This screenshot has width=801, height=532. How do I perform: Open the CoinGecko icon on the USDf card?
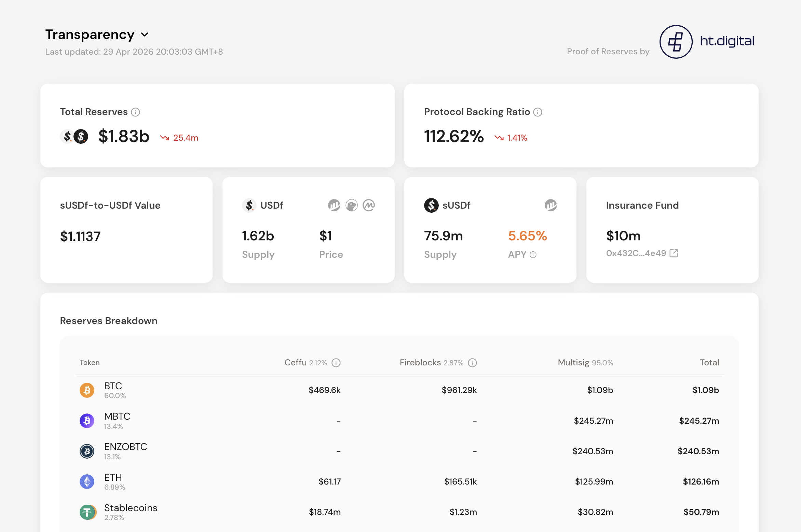351,205
